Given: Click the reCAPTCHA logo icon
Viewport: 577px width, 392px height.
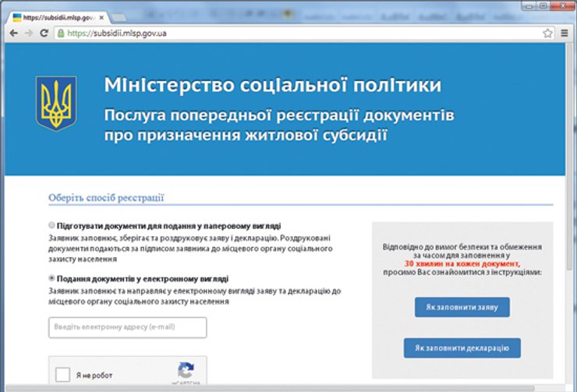Looking at the screenshot, I should click(x=186, y=370).
